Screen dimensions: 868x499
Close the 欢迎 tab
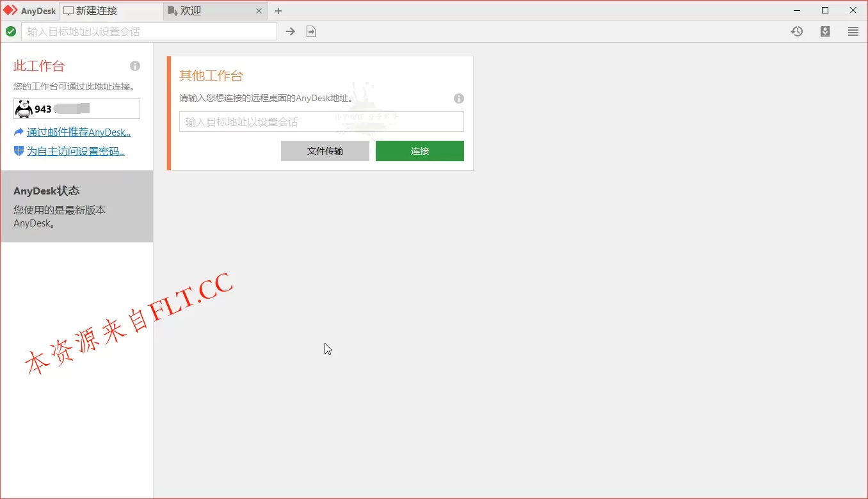(x=259, y=11)
